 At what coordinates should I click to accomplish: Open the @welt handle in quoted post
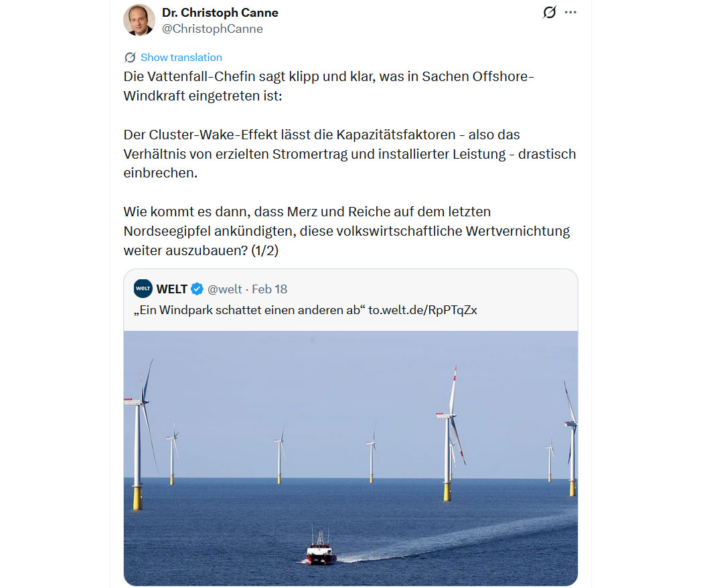(x=225, y=289)
